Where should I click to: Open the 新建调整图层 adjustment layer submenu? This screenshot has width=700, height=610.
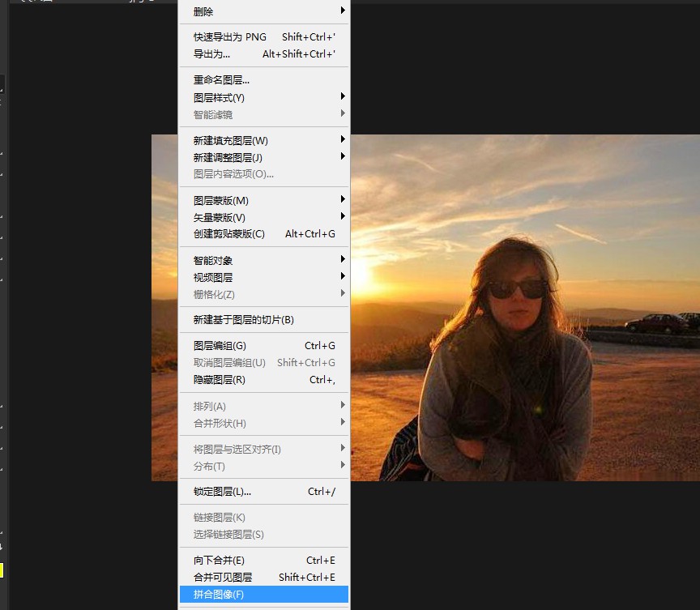(x=243, y=157)
